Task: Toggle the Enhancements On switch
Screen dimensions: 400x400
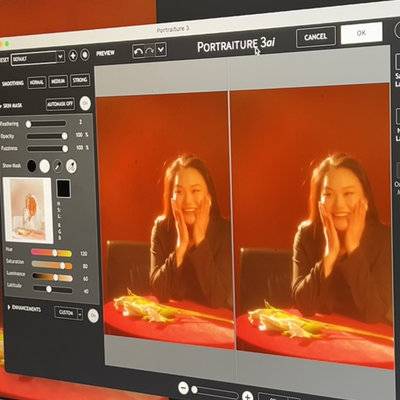Action: (x=93, y=316)
